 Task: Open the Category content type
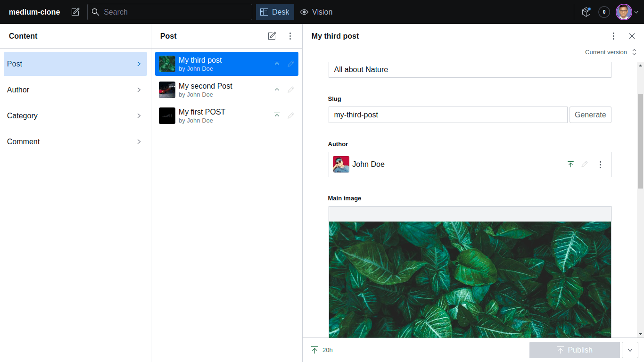[75, 115]
